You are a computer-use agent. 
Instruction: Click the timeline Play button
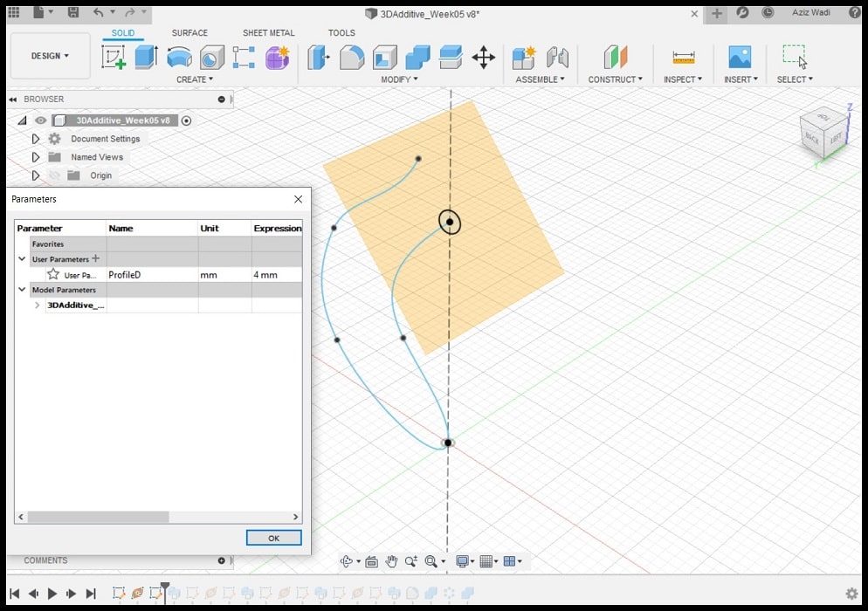(x=52, y=594)
